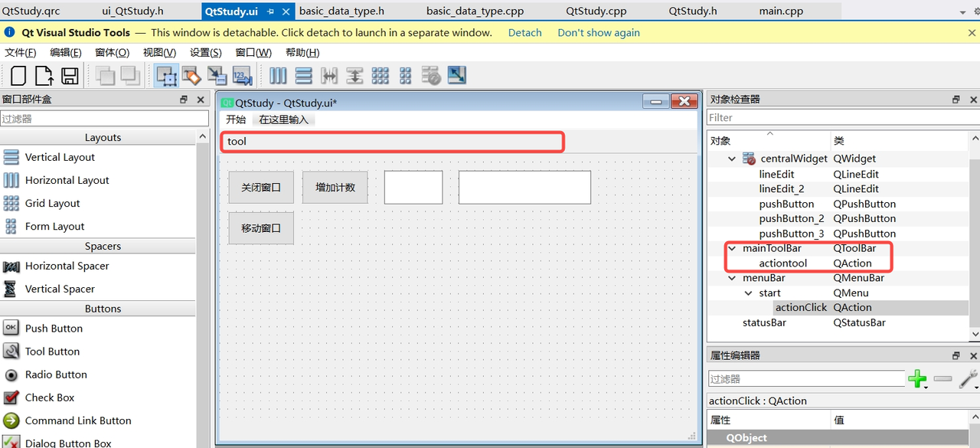The height and width of the screenshot is (448, 980).
Task: Toggle the Edit Widgets mode button
Action: 166,75
